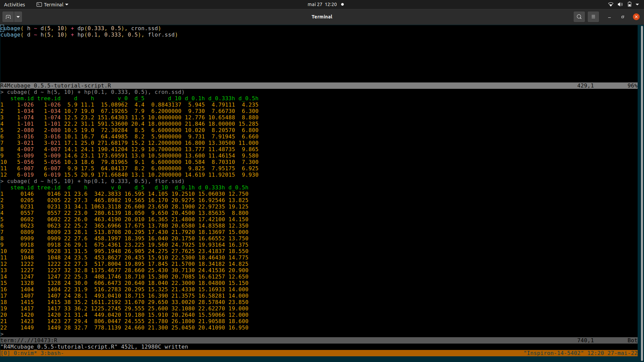This screenshot has width=644, height=362.
Task: Expand the new tab dropdown arrow
Action: [18, 17]
